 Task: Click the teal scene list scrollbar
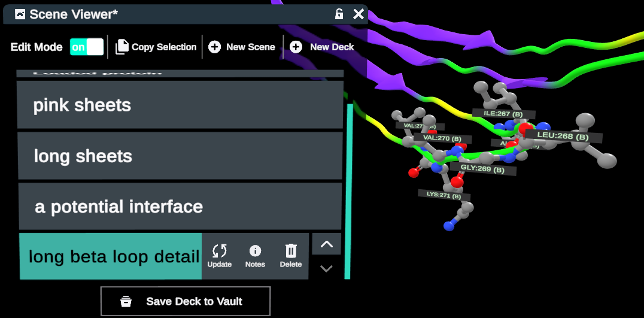click(x=347, y=192)
